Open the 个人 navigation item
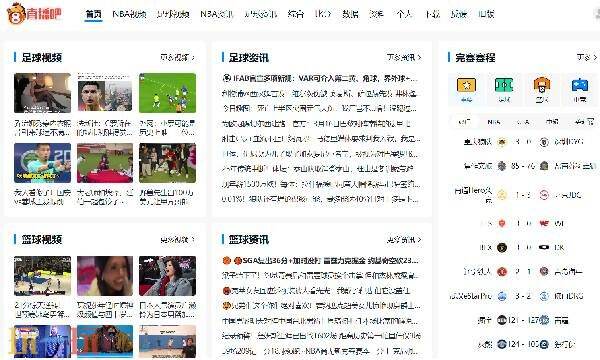This screenshot has width=600, height=360. click(404, 14)
